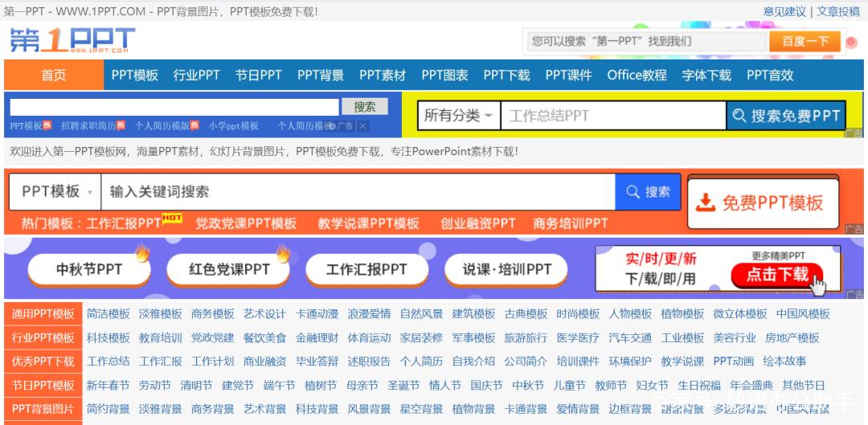Click the magnifier icon in 搜索免费PPT button
This screenshot has width=868, height=425.
(x=739, y=116)
